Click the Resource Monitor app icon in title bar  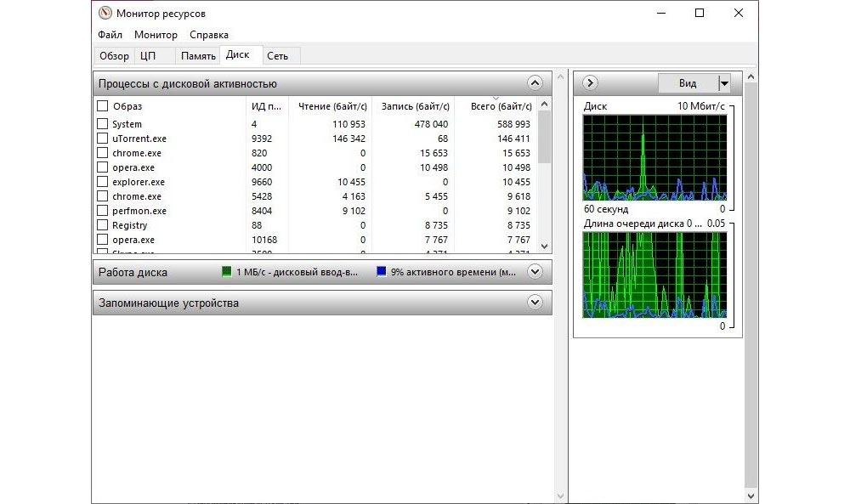pos(105,13)
